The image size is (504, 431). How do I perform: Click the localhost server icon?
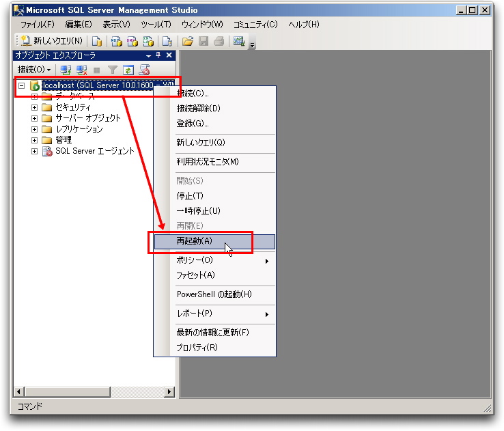(x=34, y=85)
